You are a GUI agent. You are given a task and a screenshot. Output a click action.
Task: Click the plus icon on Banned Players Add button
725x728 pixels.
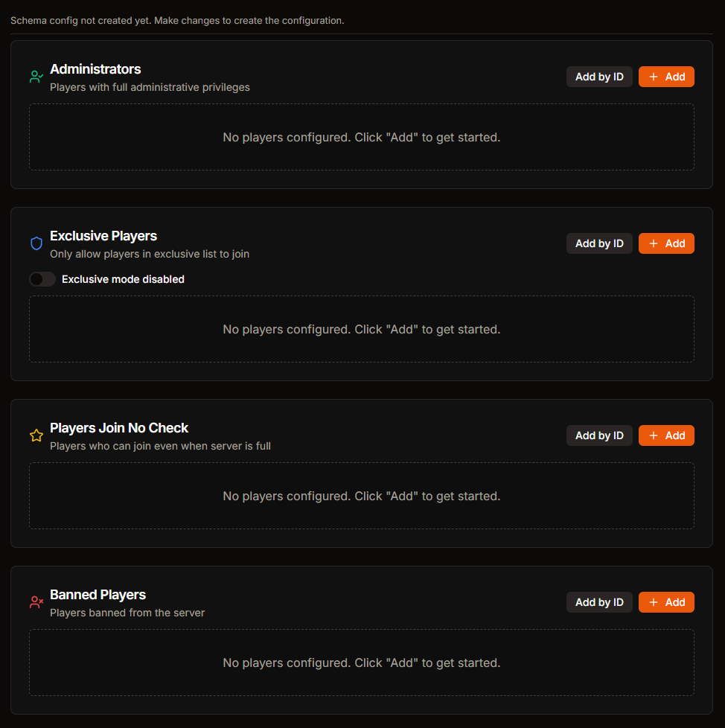(654, 601)
